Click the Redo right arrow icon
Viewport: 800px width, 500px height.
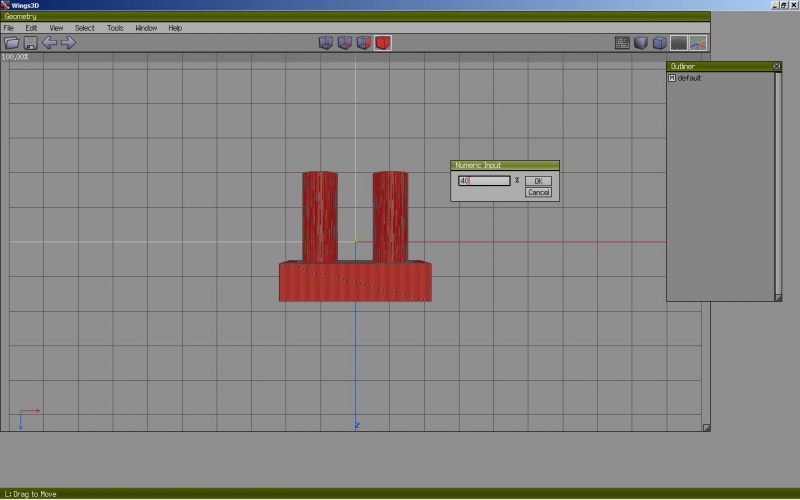point(68,43)
